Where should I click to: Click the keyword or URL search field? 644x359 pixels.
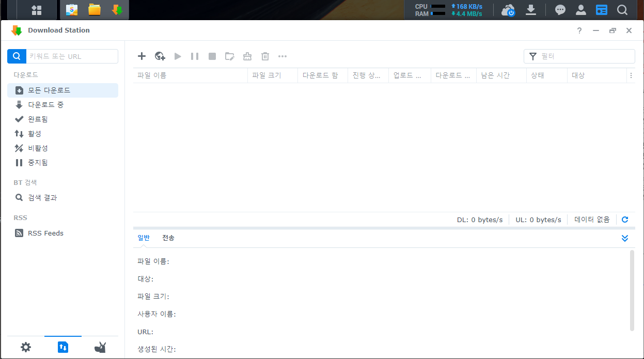pos(72,56)
